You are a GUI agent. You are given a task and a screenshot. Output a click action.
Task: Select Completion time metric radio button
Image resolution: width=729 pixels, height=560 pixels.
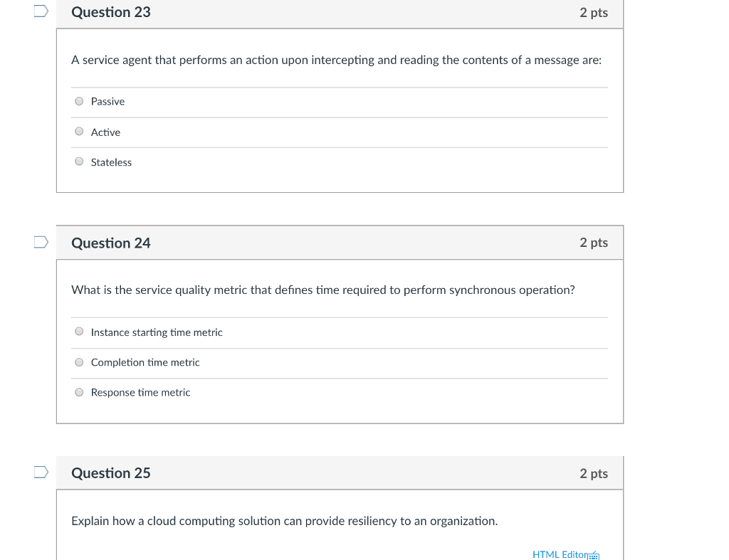click(x=79, y=362)
